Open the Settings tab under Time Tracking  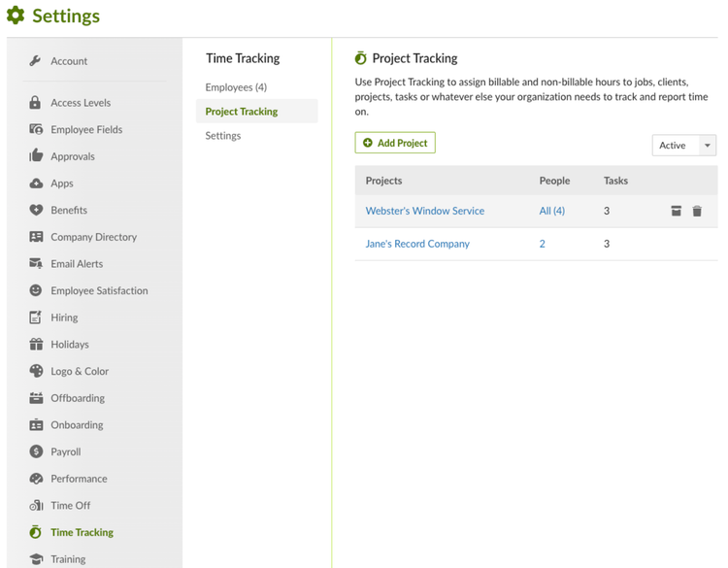[223, 136]
